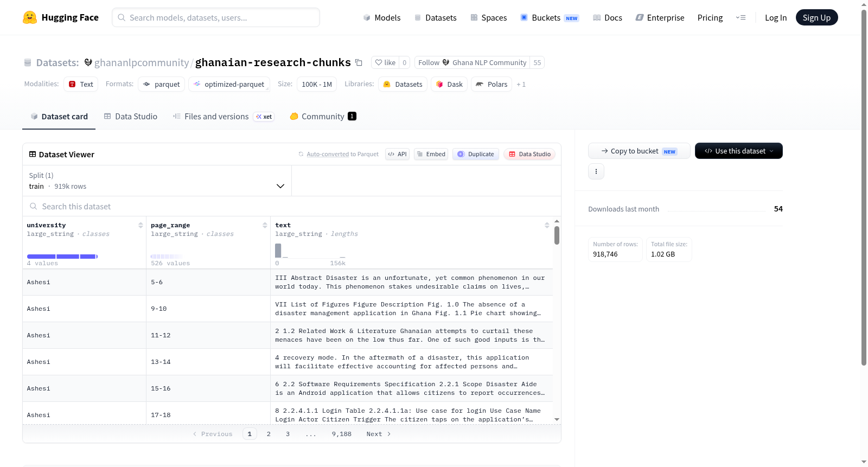
Task: Go to Models in navigation
Action: coord(382,17)
